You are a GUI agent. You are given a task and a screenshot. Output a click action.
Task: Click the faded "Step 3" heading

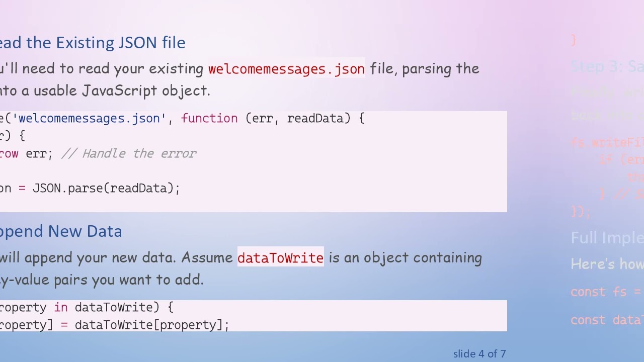607,66
